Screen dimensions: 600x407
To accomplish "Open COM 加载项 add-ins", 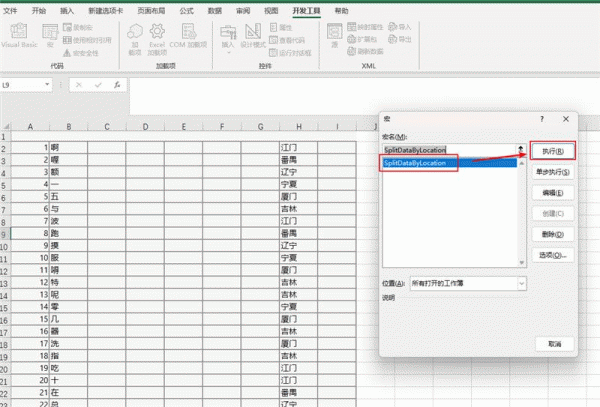I will tap(184, 39).
